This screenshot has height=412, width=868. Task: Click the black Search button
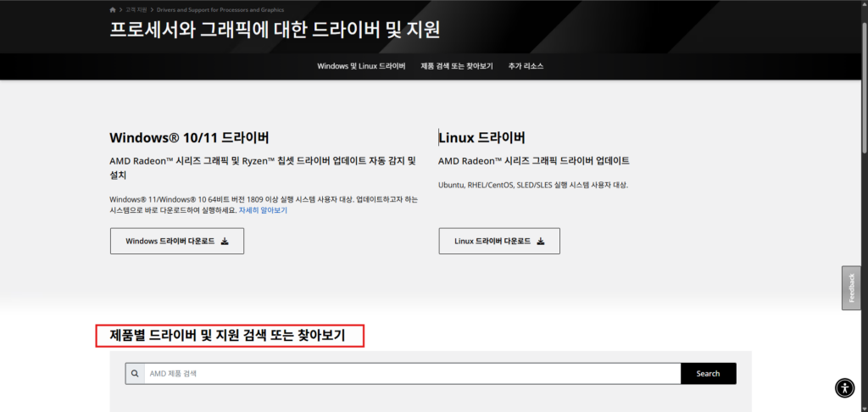[x=708, y=374]
